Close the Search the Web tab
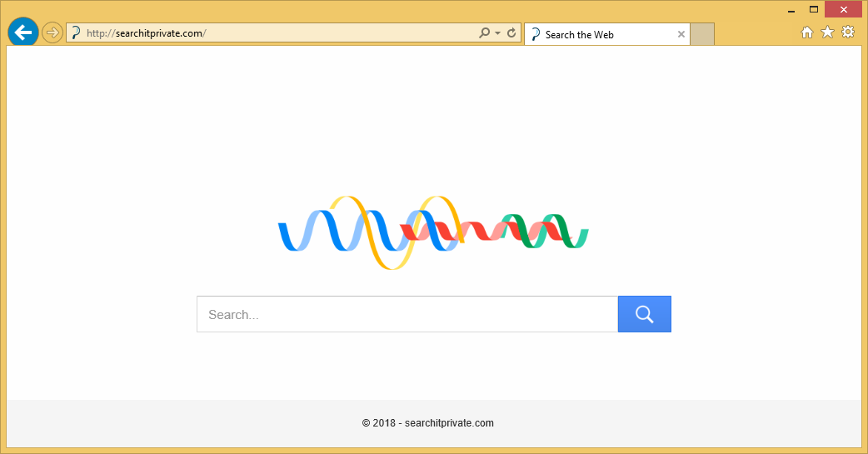This screenshot has height=454, width=868. [681, 34]
